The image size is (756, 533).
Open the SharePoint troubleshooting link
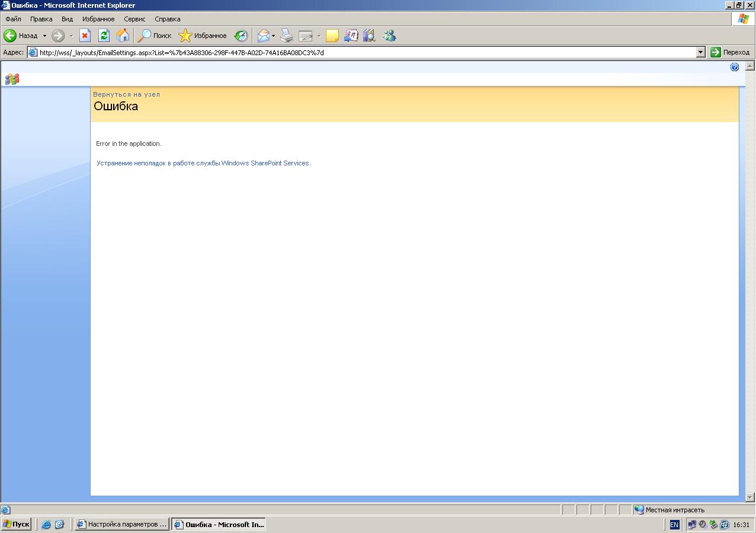point(203,163)
